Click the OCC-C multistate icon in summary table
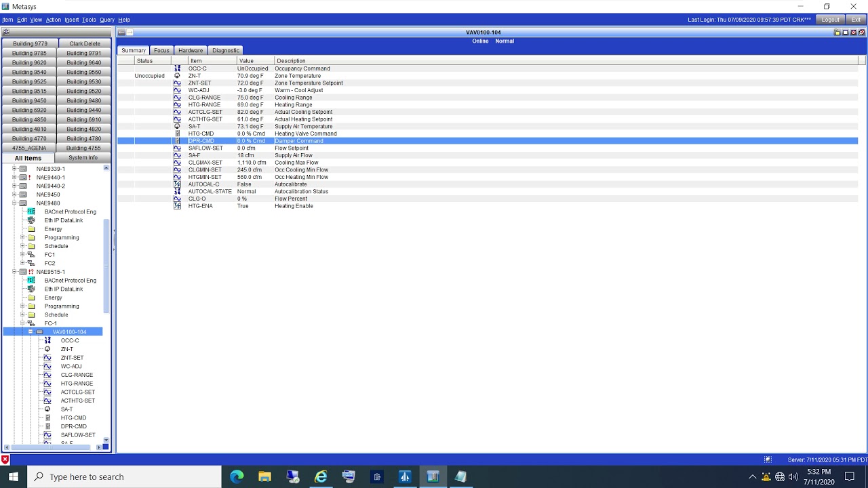 178,68
